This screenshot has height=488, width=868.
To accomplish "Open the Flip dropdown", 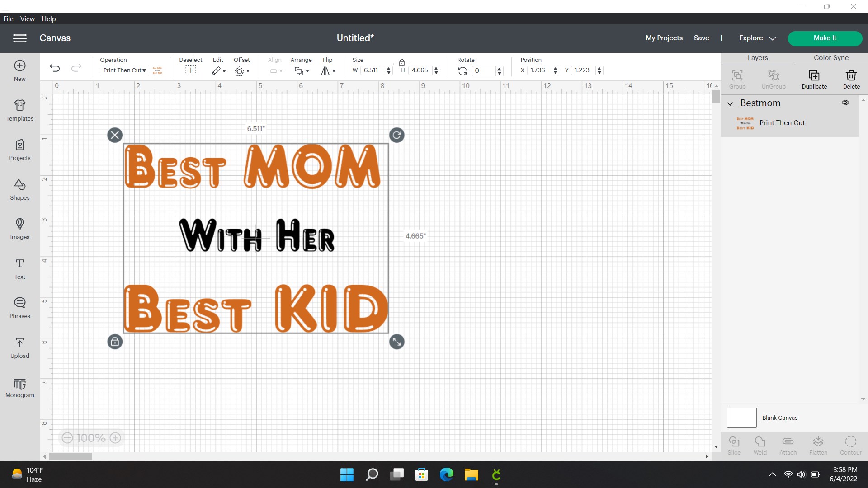I will [x=328, y=71].
